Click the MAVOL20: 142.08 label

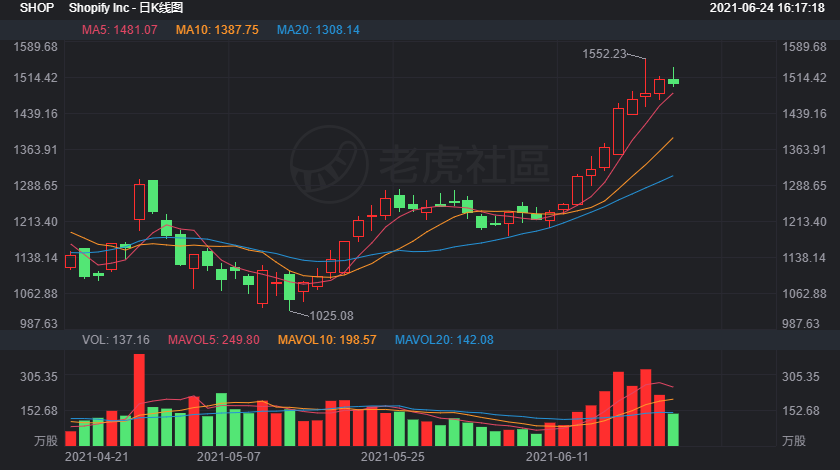(x=444, y=340)
